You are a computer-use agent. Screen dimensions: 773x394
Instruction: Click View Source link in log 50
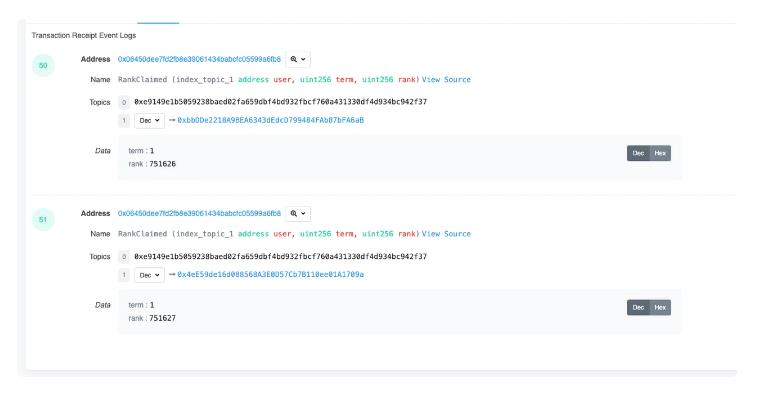pyautogui.click(x=446, y=79)
